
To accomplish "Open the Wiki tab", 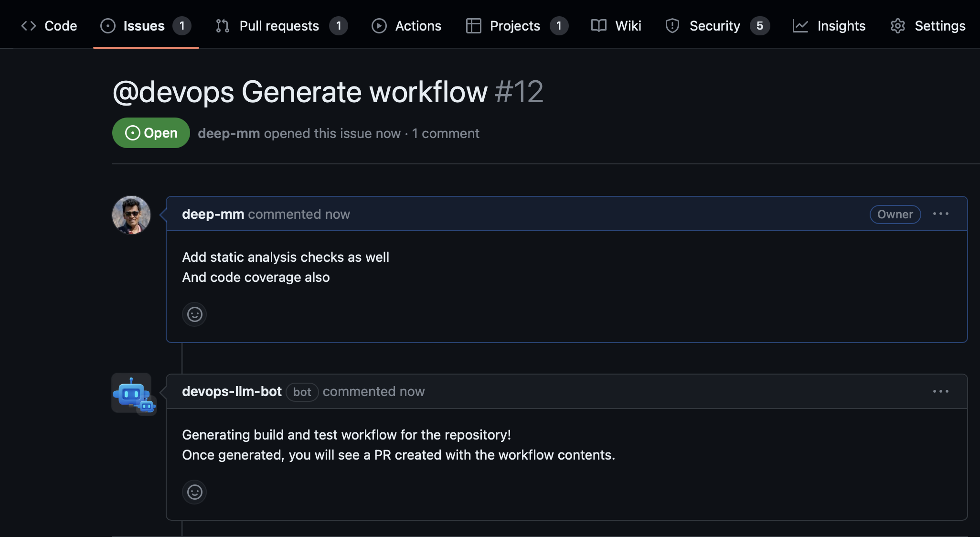I will coord(616,26).
